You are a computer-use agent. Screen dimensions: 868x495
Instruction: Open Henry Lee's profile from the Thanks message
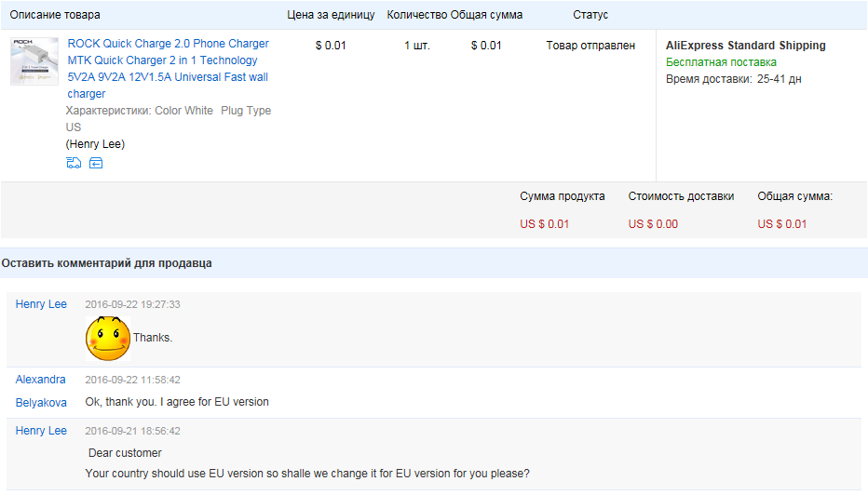coord(41,304)
